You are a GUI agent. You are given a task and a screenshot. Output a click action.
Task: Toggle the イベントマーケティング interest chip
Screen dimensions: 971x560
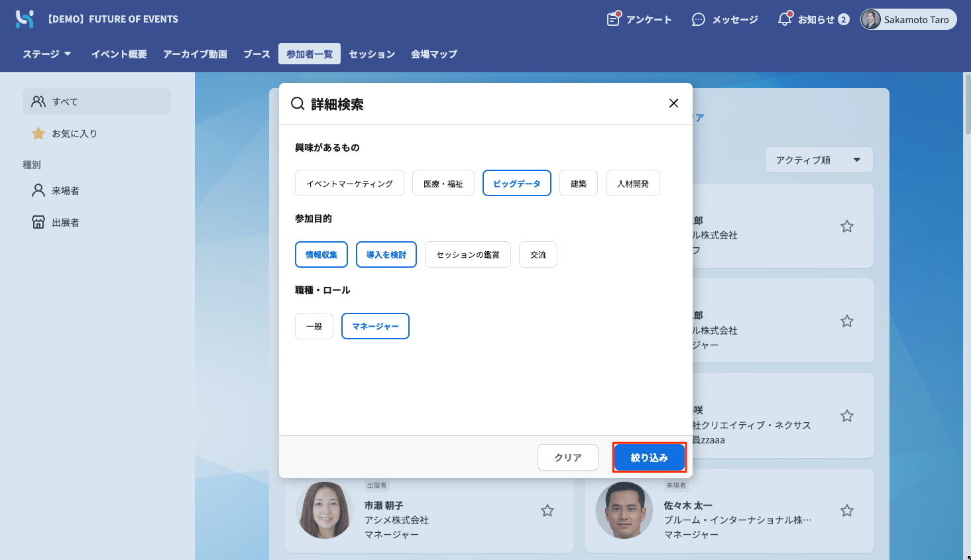pyautogui.click(x=349, y=184)
